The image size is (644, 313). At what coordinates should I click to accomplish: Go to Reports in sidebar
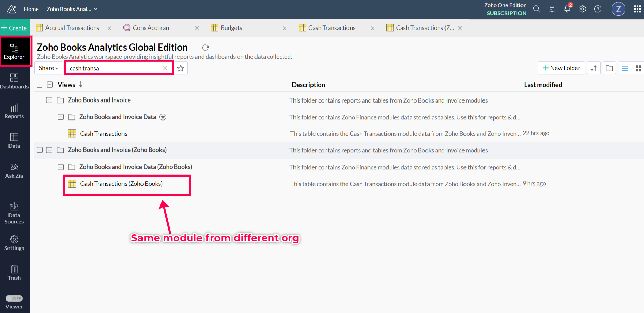[14, 111]
